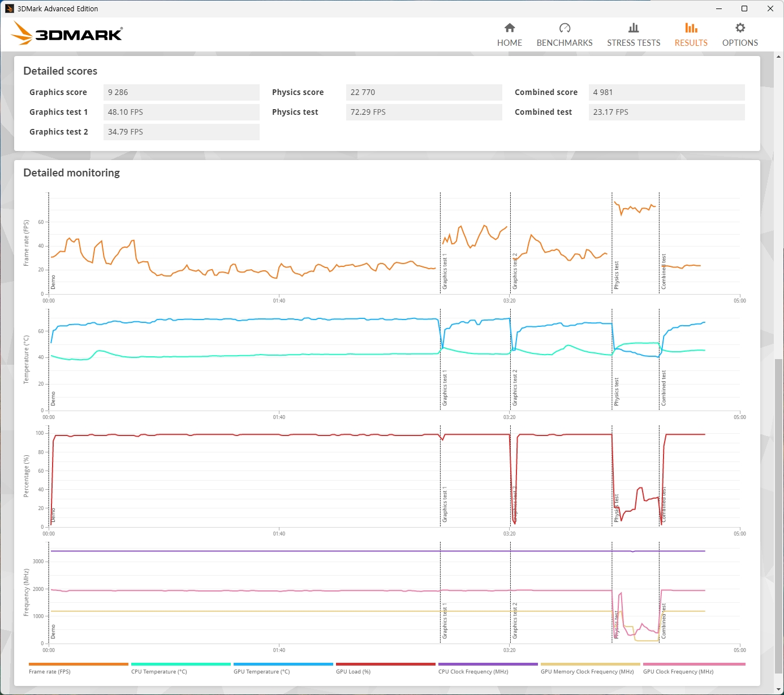Click the Physics score label
784x695 pixels.
298,92
